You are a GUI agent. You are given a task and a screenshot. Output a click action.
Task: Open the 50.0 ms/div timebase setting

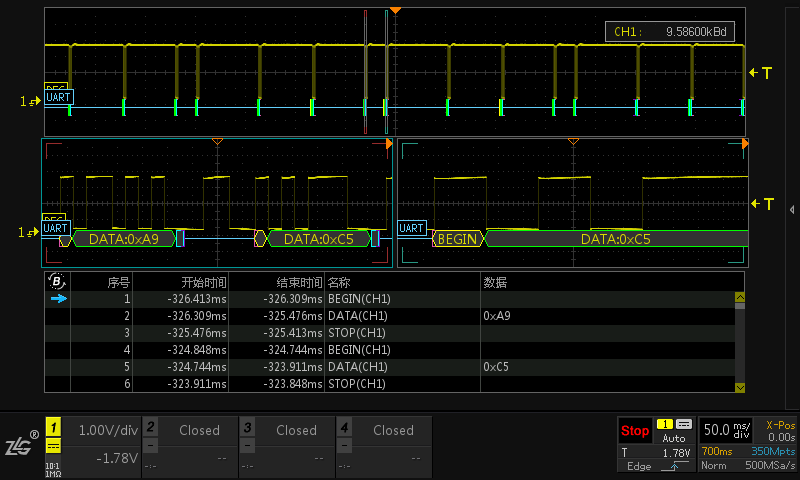point(726,430)
